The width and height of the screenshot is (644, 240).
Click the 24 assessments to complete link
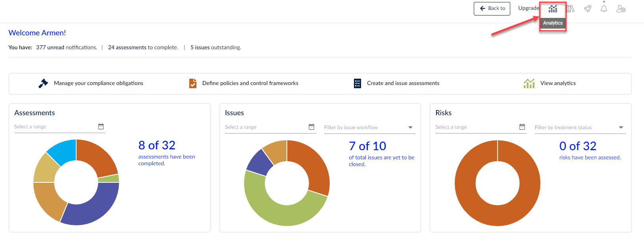pos(143,47)
